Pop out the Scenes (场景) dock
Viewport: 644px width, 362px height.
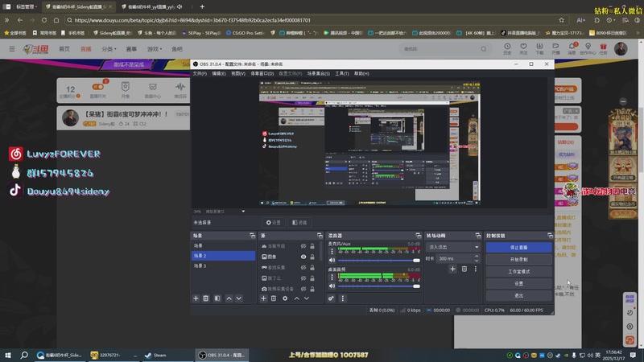[x=252, y=236]
